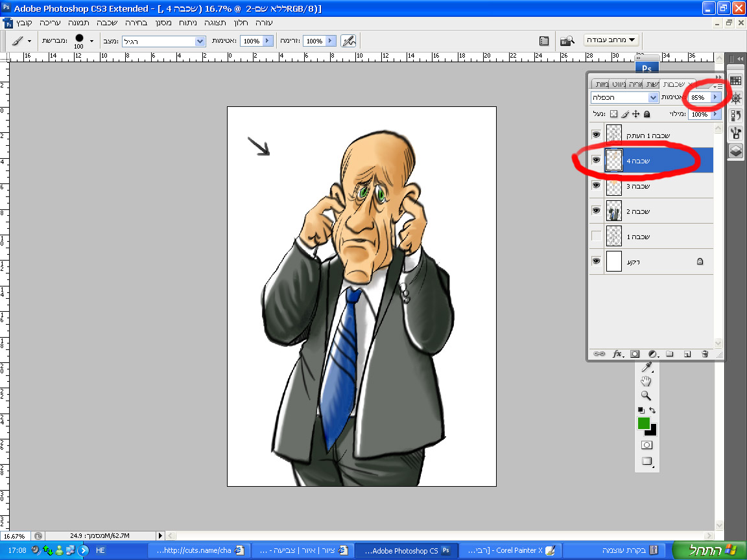Open בקרת עוצמה volume control taskbar button
This screenshot has width=747, height=560.
(615, 550)
